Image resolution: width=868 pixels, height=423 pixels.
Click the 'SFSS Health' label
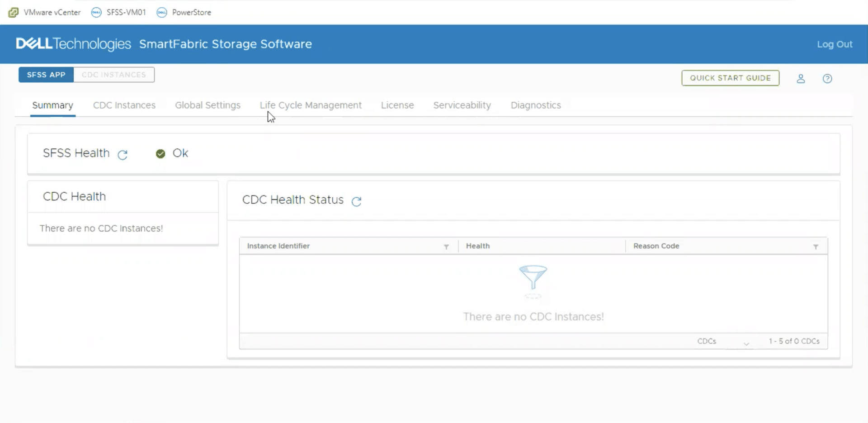click(76, 153)
